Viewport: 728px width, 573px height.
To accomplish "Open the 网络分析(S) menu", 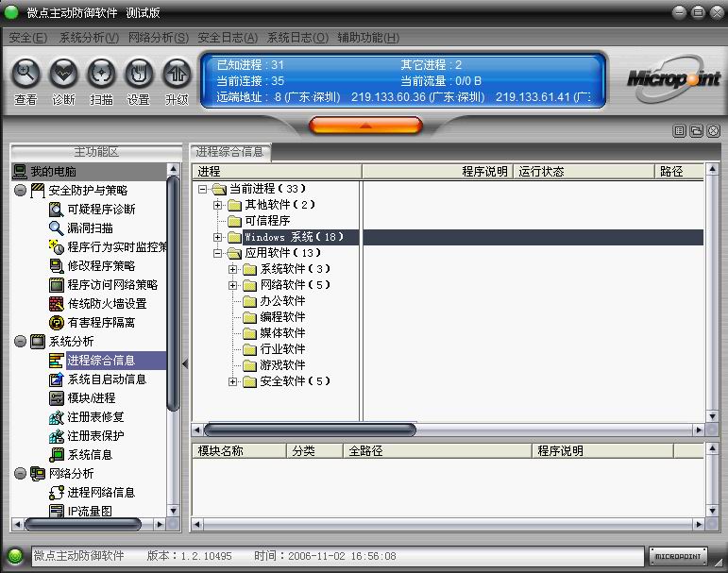I will 159,38.
